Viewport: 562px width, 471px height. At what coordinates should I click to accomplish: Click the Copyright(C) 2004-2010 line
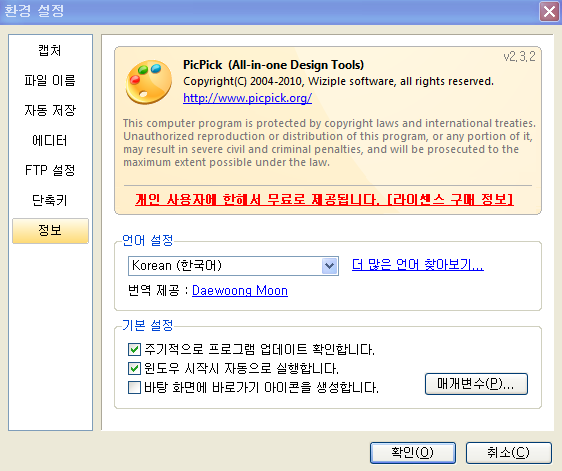[x=338, y=81]
